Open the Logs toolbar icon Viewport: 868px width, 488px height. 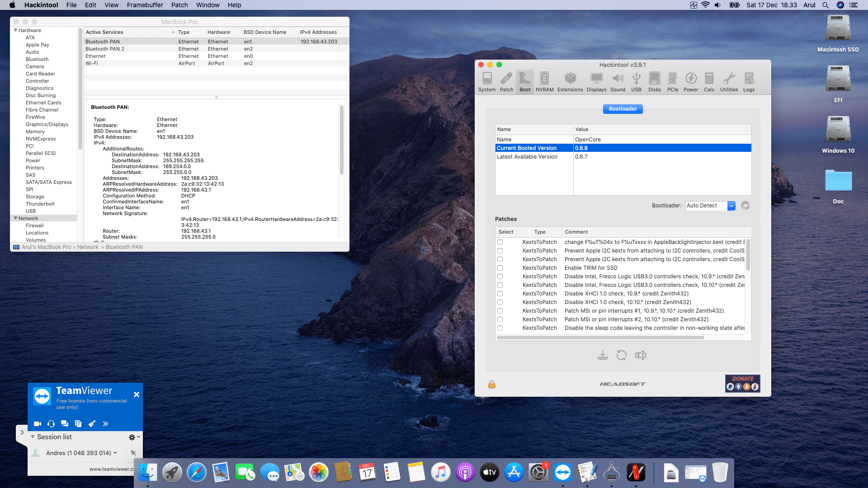coord(749,81)
